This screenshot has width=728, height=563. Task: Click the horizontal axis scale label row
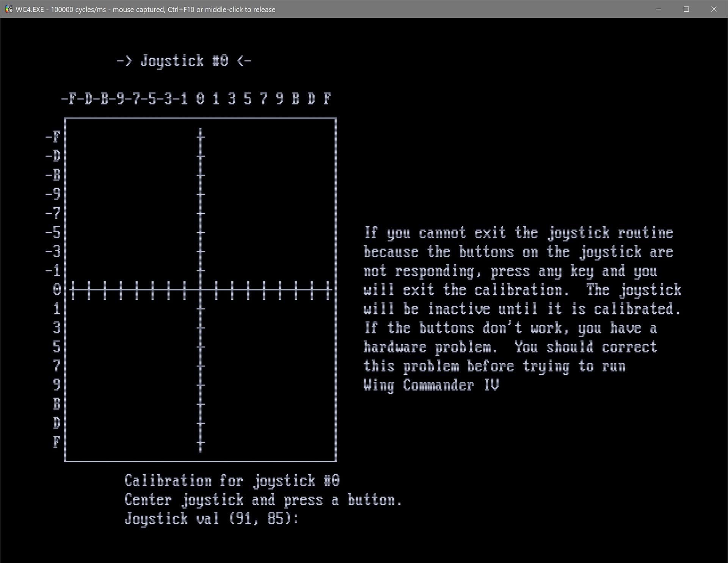[196, 99]
